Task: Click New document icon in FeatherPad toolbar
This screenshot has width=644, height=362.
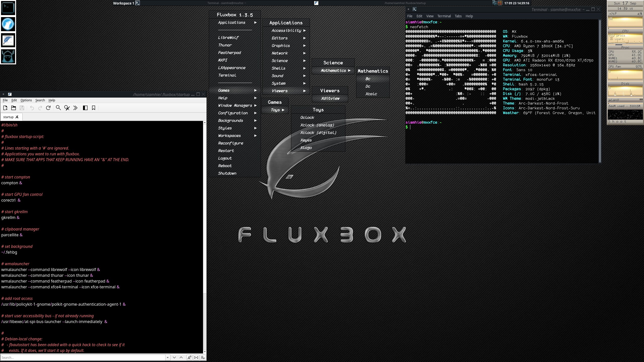Action: [5, 108]
